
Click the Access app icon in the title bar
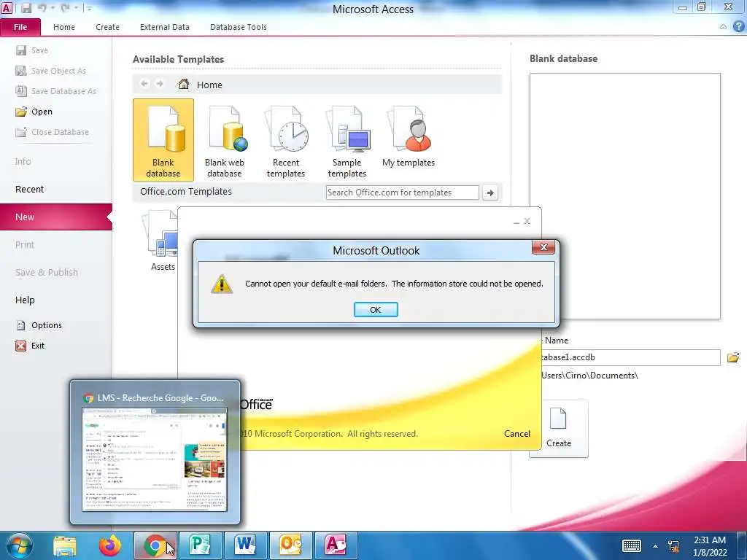7,8
